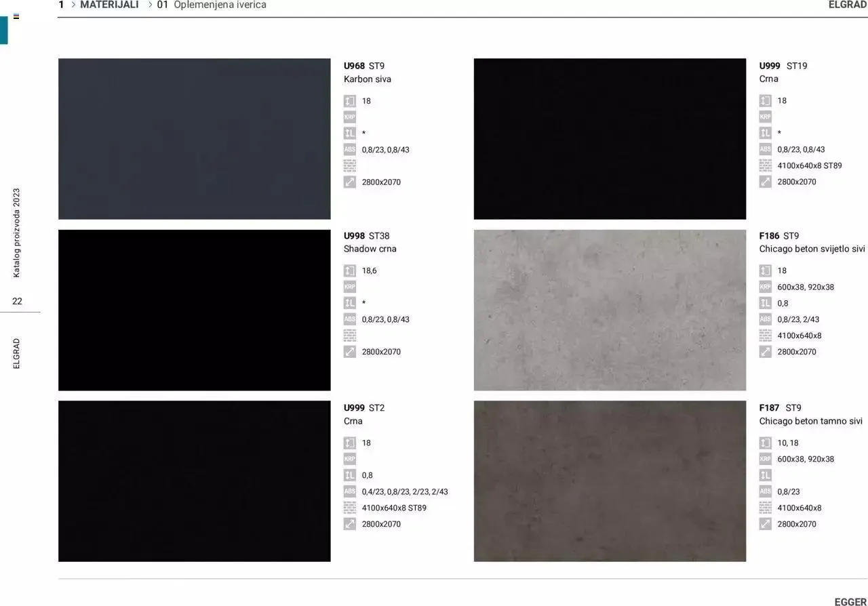
Task: Select the F187 Chicago beton dark grey swatch
Action: point(610,481)
